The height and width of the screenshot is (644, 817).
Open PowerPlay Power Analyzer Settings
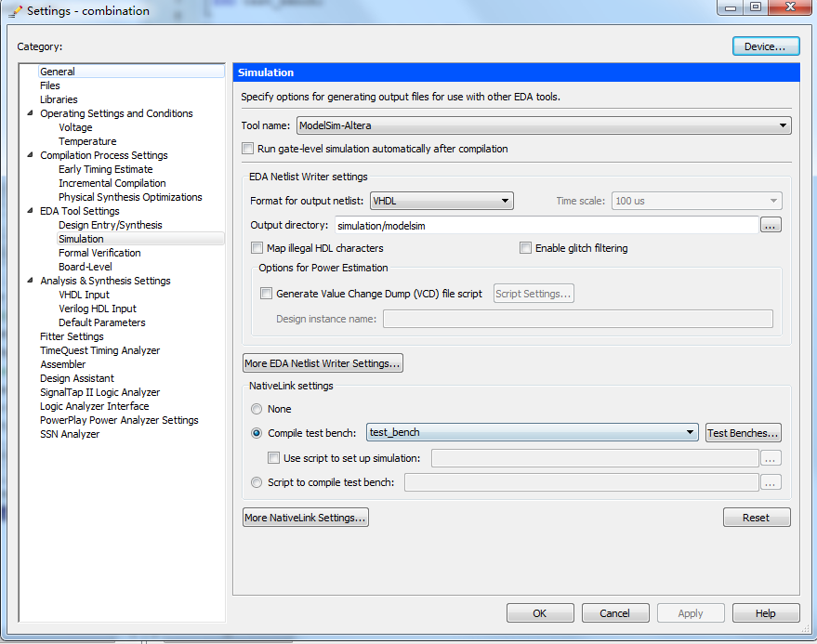(x=119, y=420)
